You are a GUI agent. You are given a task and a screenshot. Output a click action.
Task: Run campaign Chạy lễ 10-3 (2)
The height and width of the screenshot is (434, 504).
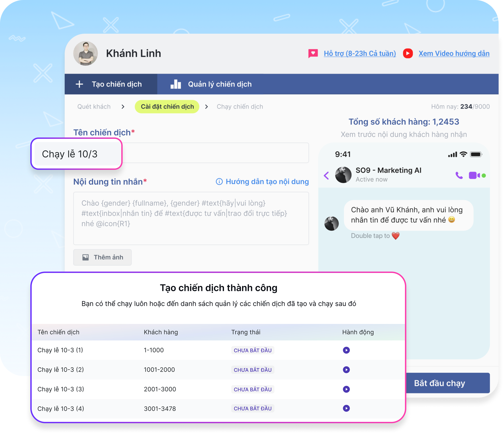pos(346,370)
